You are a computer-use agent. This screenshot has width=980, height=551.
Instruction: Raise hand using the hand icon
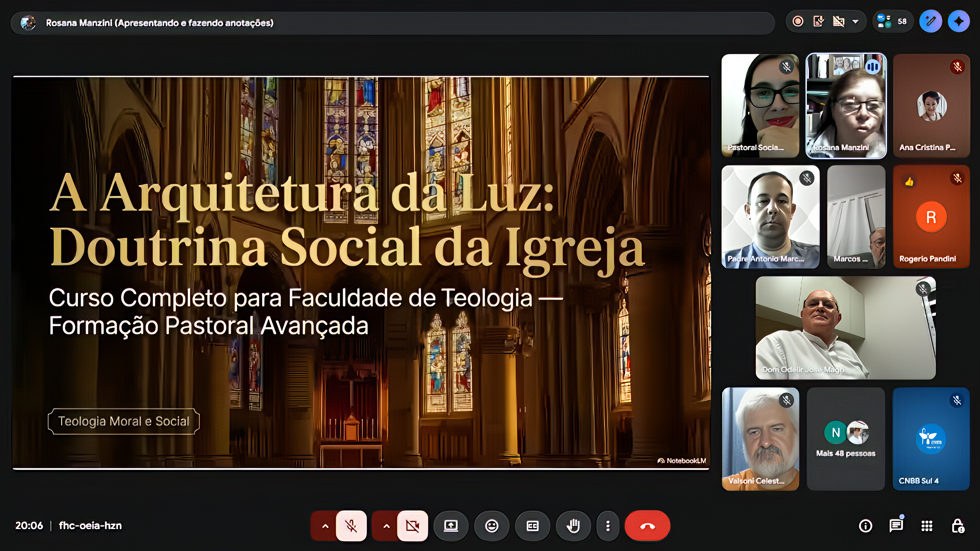coord(573,526)
